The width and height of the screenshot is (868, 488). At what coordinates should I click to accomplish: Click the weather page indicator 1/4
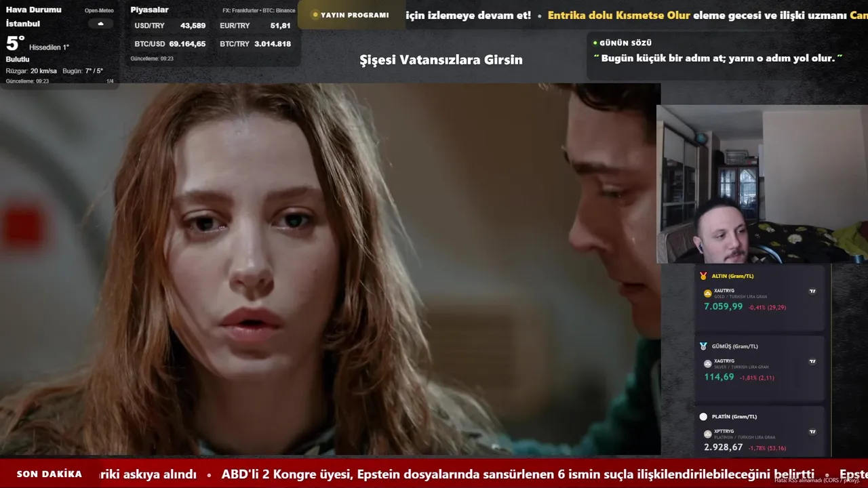[110, 81]
